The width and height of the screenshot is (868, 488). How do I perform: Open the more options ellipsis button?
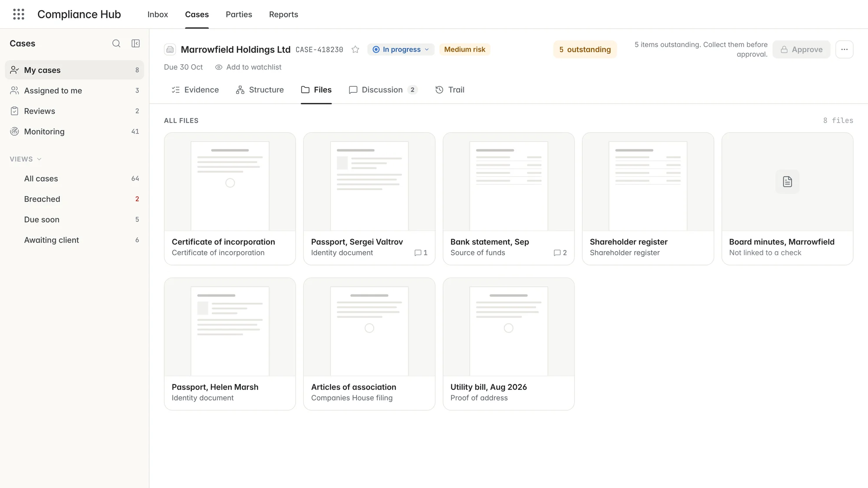(844, 49)
